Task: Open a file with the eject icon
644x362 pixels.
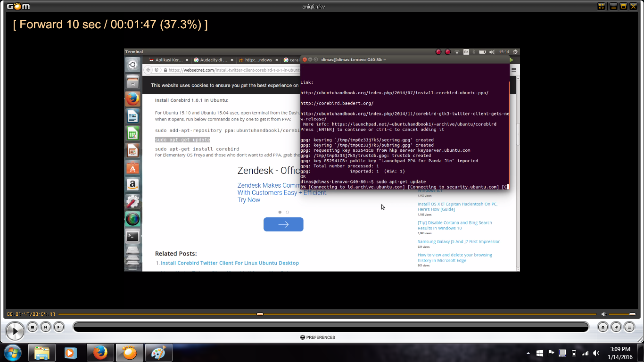Action: point(603,327)
